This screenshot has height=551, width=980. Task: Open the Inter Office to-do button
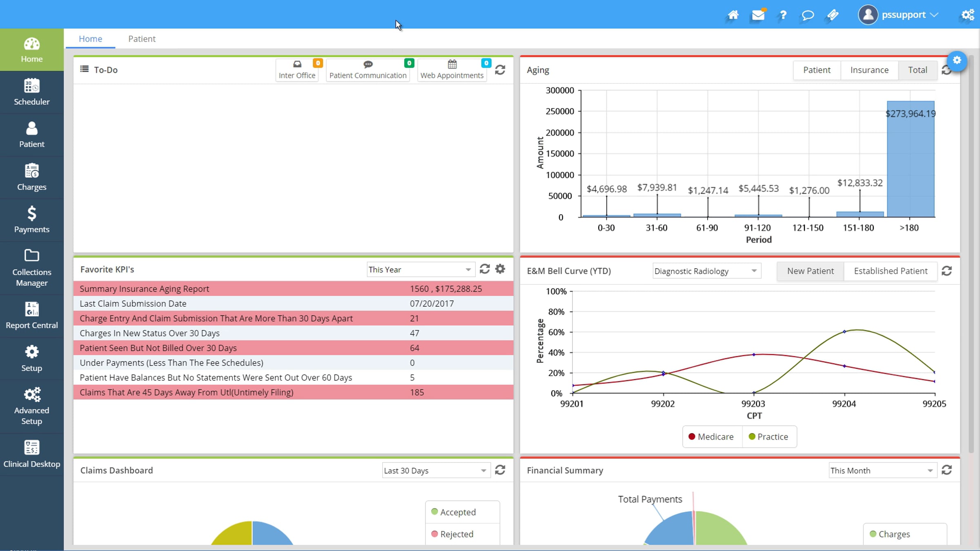(x=297, y=70)
